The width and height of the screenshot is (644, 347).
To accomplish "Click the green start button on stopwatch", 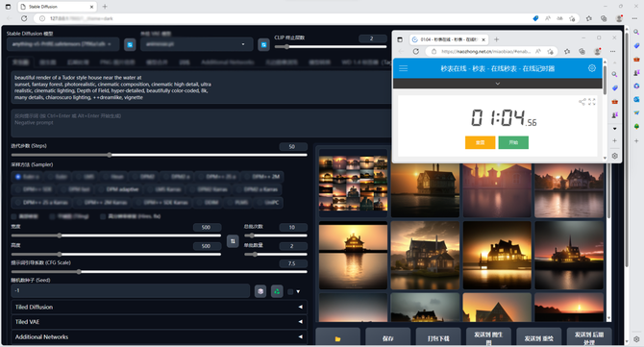I will point(513,142).
